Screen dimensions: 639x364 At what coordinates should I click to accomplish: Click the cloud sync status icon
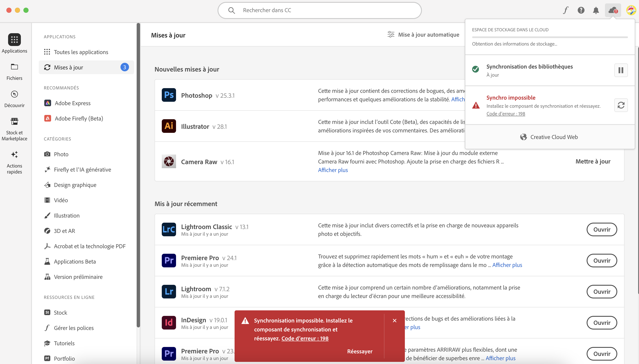pyautogui.click(x=613, y=10)
